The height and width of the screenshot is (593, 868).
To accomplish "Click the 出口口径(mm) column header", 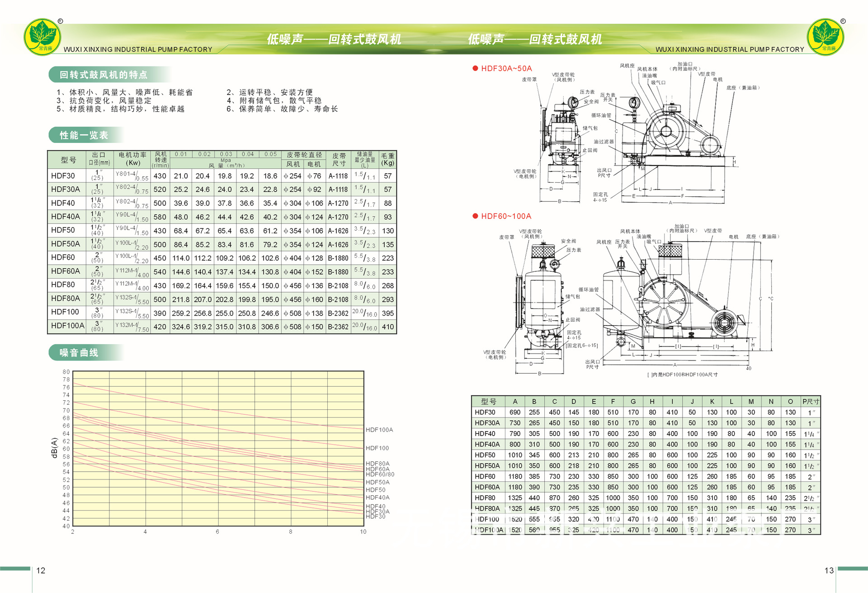I will pyautogui.click(x=99, y=159).
